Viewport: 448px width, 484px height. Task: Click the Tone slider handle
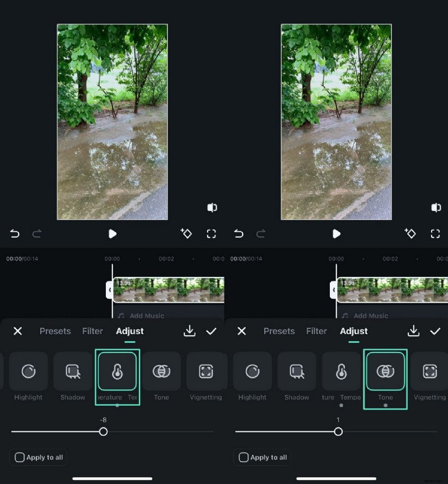pyautogui.click(x=338, y=431)
